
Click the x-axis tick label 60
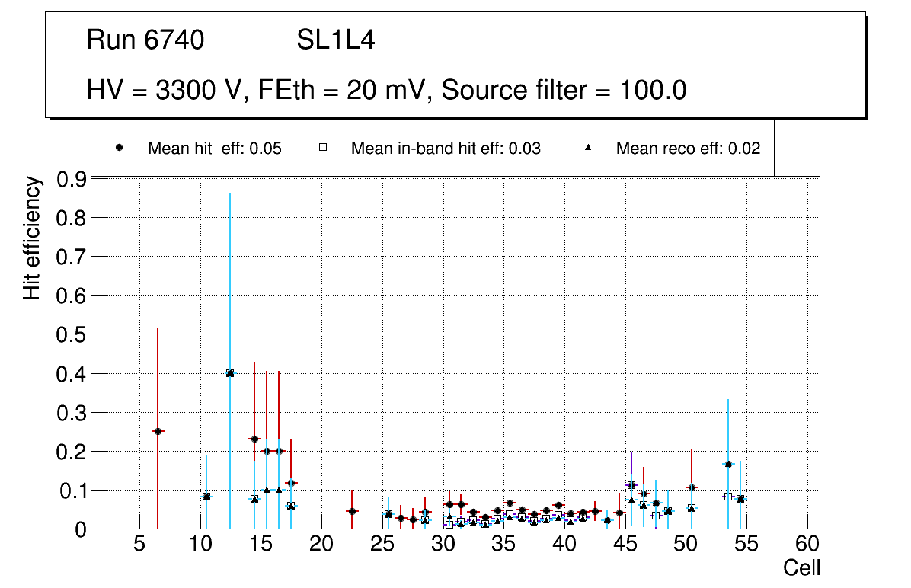coord(807,545)
